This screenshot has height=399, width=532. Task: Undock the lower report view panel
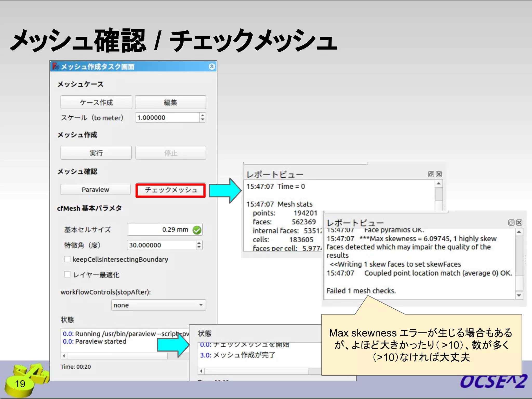click(x=511, y=223)
